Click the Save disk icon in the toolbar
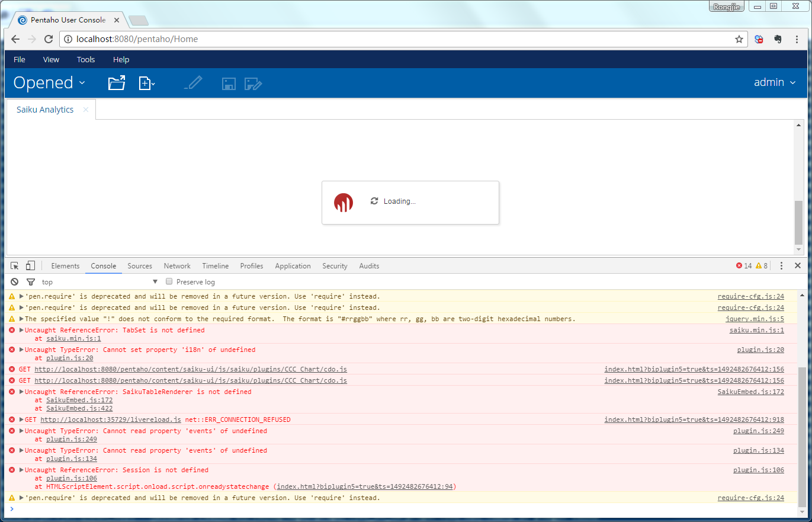This screenshot has width=812, height=522. (x=229, y=84)
